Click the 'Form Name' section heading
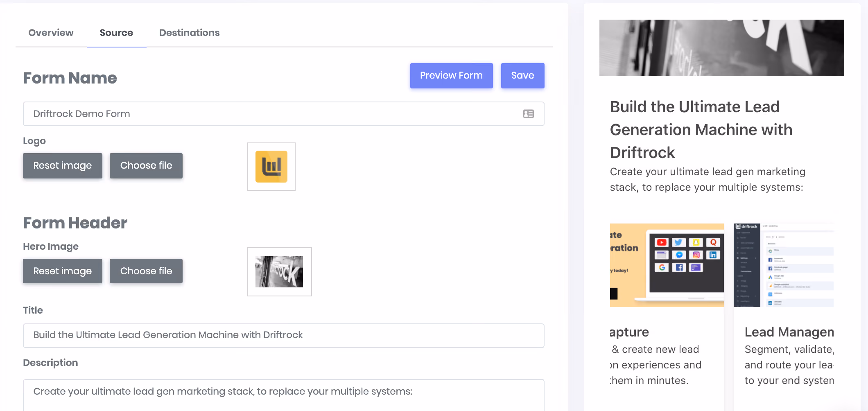868x411 pixels. point(70,78)
